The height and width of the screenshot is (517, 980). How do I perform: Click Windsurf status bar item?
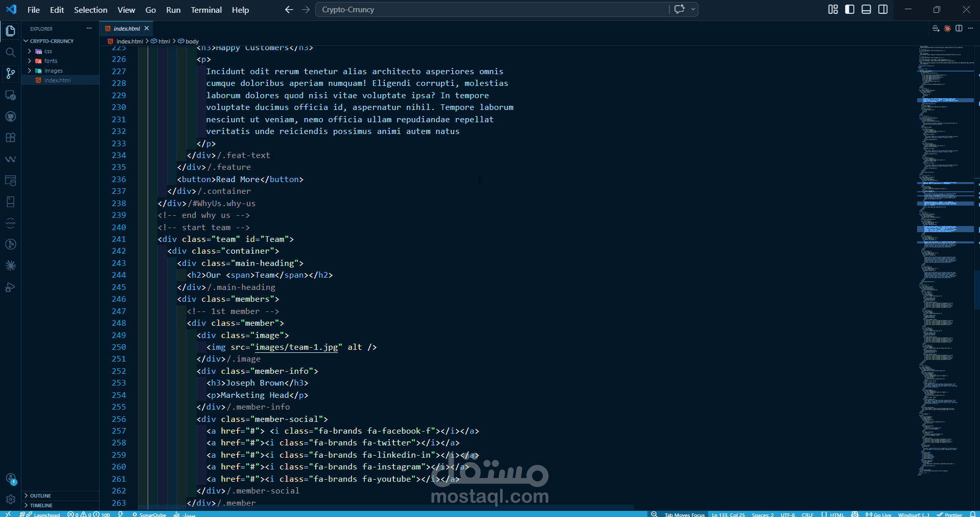tap(914, 514)
